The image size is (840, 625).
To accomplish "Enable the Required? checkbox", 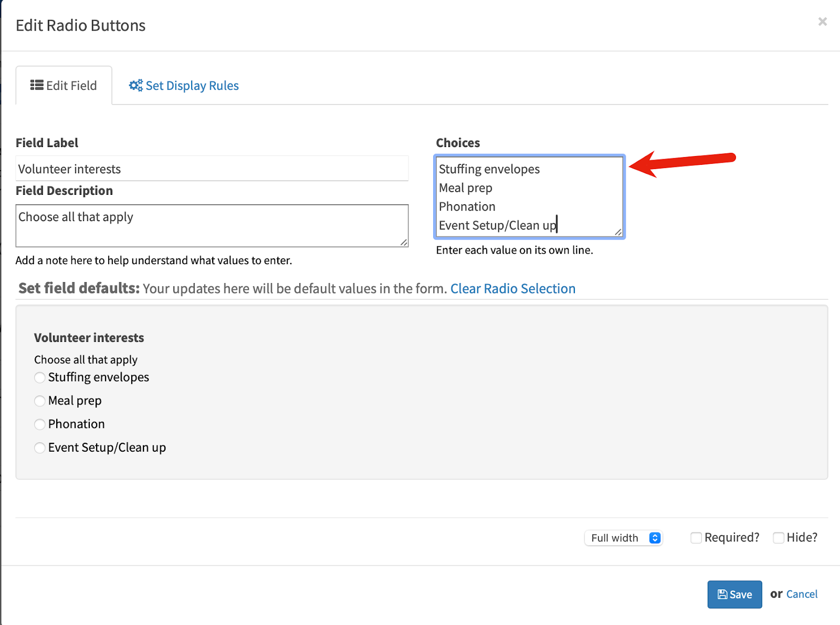I will (696, 538).
